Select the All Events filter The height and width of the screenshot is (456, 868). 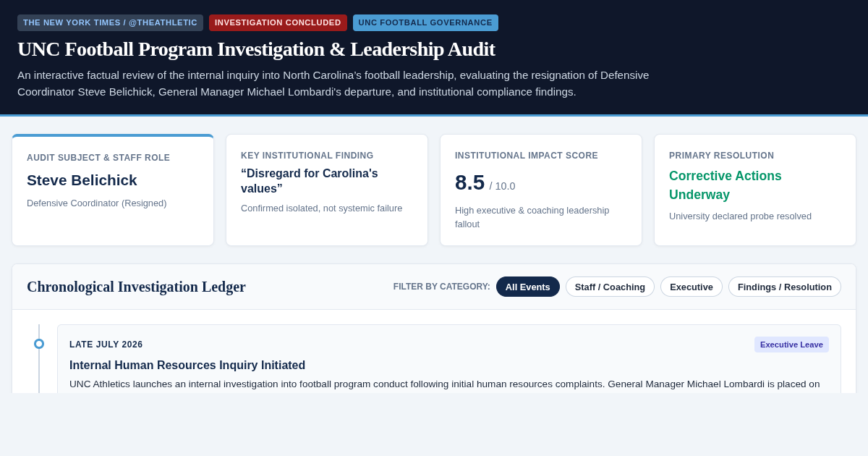[x=528, y=287]
